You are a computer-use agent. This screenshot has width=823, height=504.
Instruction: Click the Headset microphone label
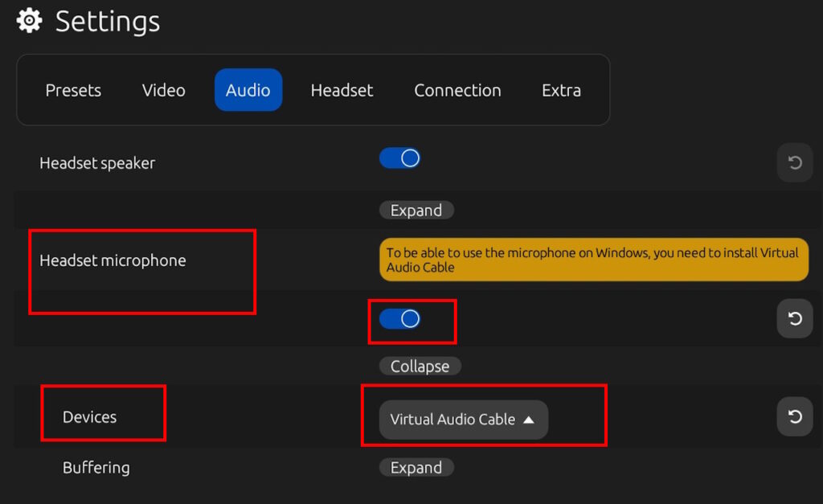coord(116,260)
